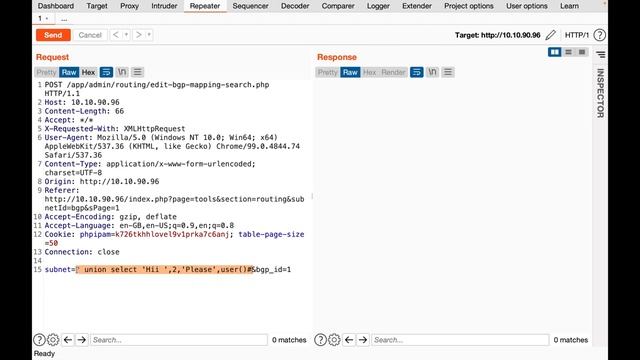Screen dimensions: 640x360
Task: Open response search settings gear
Action: (x=334, y=340)
